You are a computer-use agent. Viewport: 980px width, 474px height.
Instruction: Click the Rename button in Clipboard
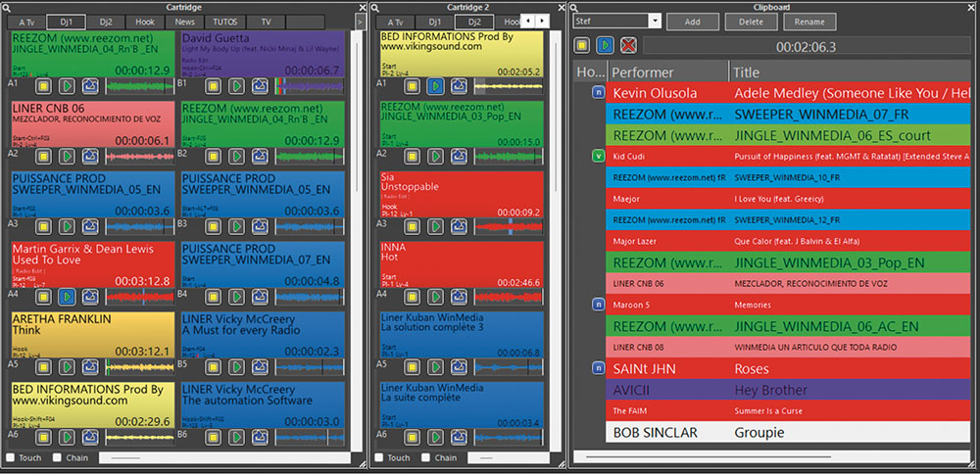coord(809,21)
